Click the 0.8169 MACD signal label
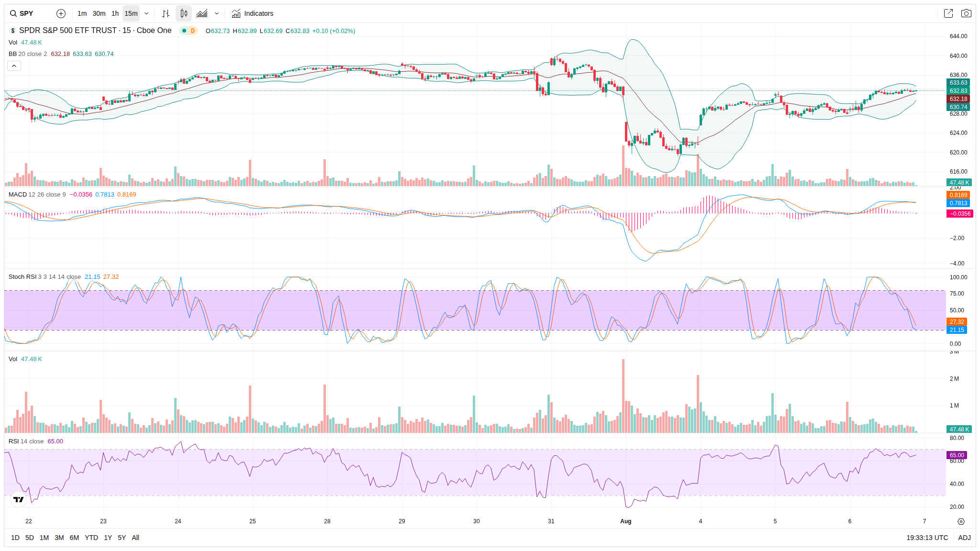The image size is (980, 551). (958, 195)
